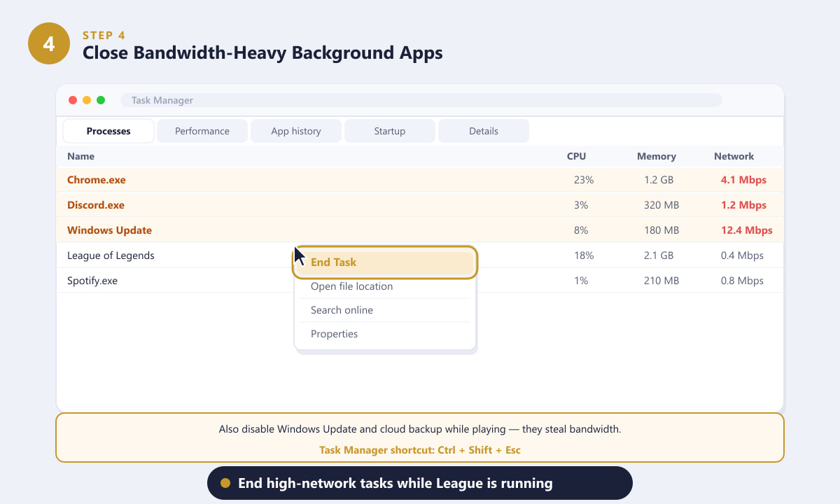840x504 pixels.
Task: Click Windows Update's 180 MB memory value
Action: (x=661, y=230)
